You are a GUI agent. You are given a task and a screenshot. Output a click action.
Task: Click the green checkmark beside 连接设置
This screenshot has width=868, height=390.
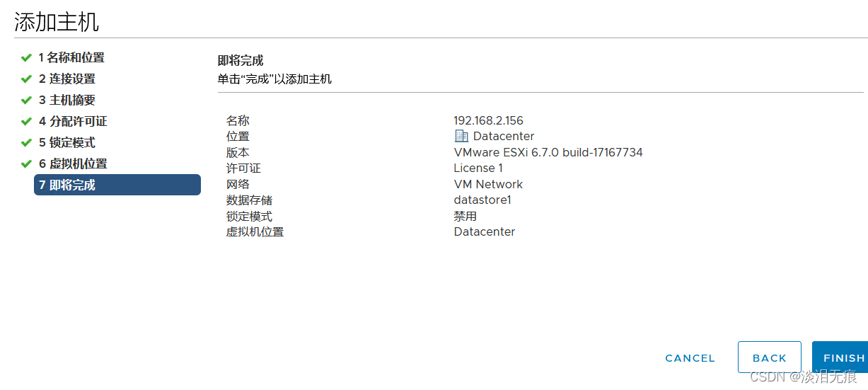click(26, 79)
